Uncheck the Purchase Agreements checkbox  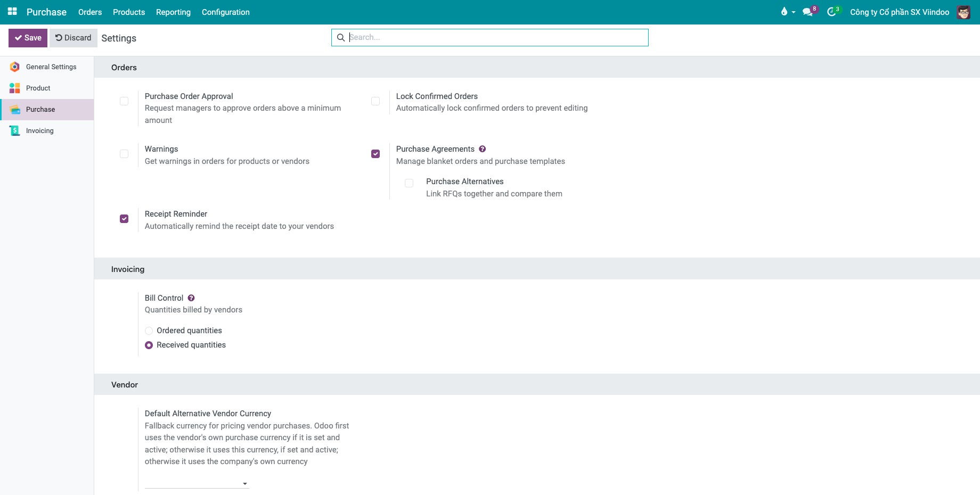[x=375, y=154]
